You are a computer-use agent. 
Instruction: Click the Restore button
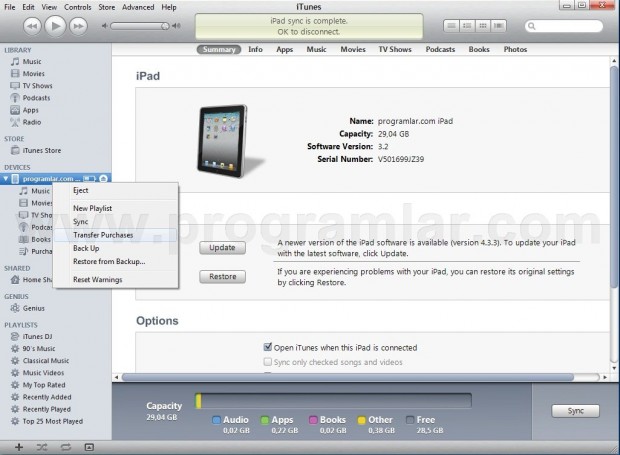[x=222, y=277]
